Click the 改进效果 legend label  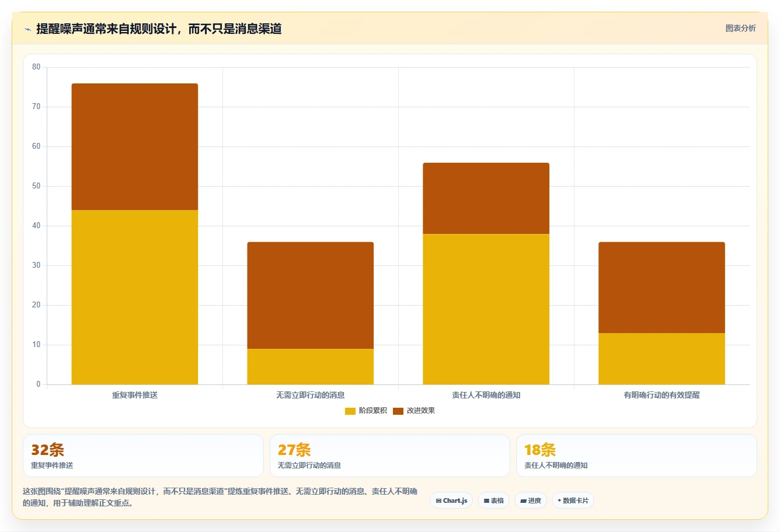[x=420, y=411]
